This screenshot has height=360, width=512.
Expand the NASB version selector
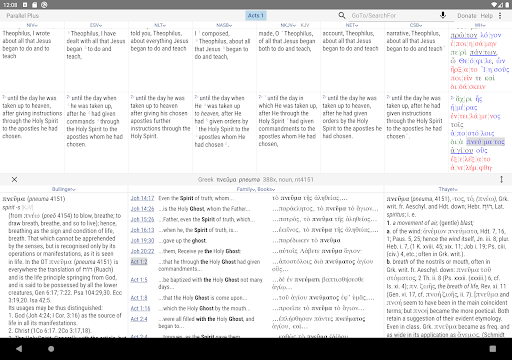(224, 25)
